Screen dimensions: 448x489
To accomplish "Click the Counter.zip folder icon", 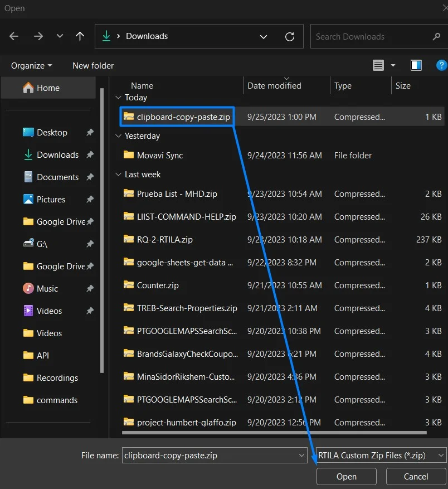I will (x=129, y=285).
